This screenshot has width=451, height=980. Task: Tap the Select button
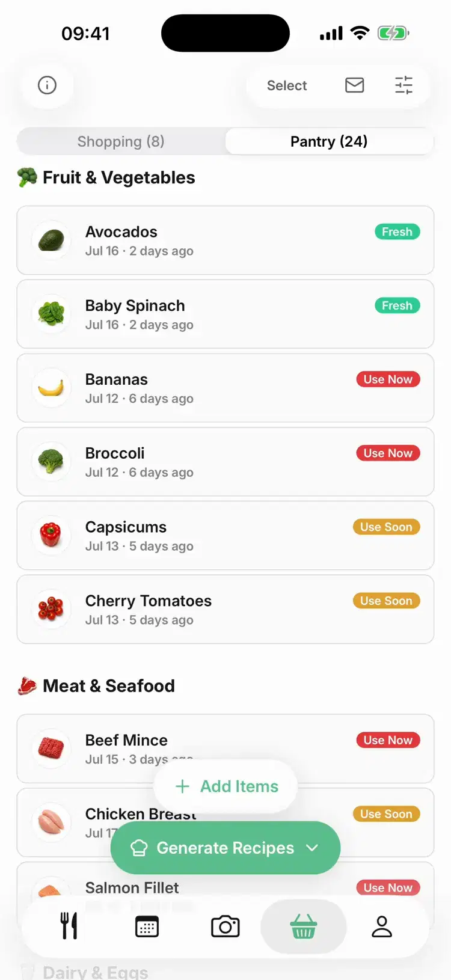[287, 85]
